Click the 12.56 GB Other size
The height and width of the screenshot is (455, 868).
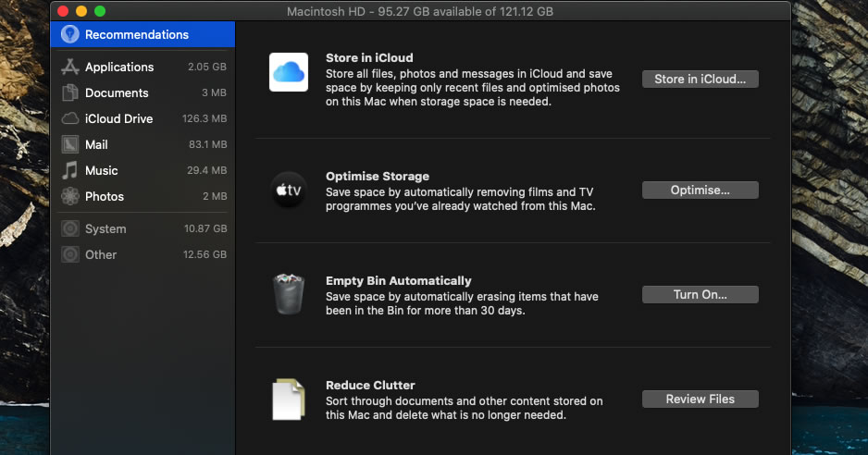click(x=205, y=254)
